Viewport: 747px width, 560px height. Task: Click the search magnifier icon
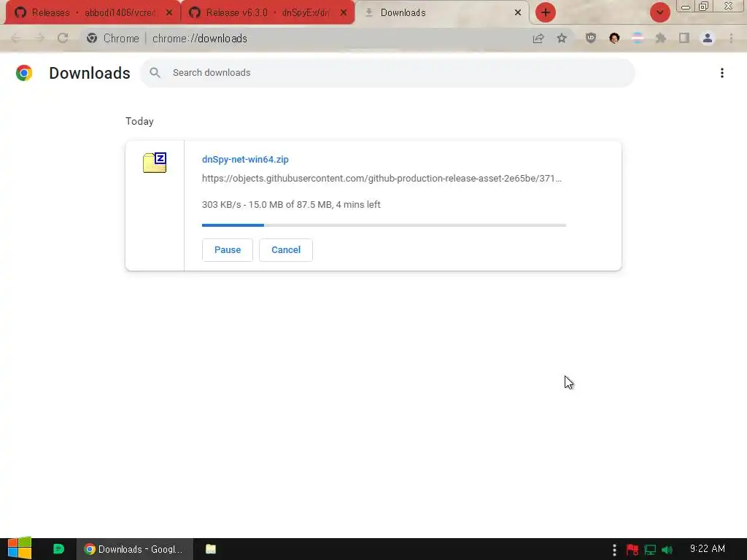[x=155, y=73]
